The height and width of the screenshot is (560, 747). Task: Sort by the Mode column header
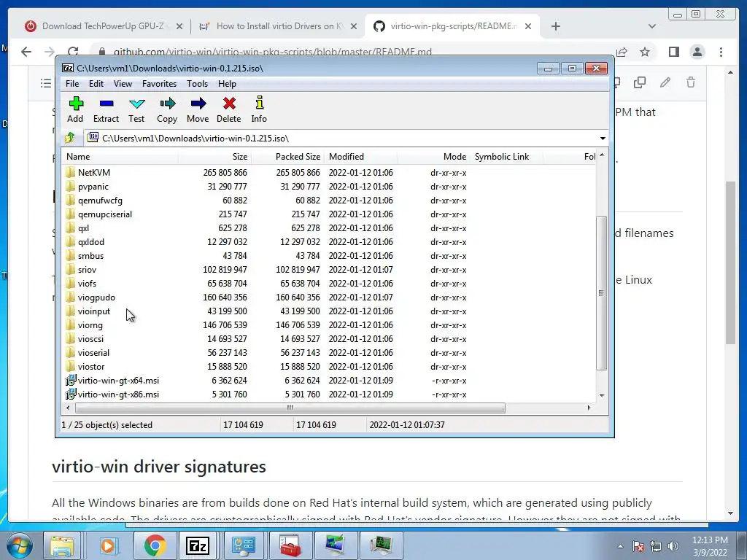click(433, 157)
